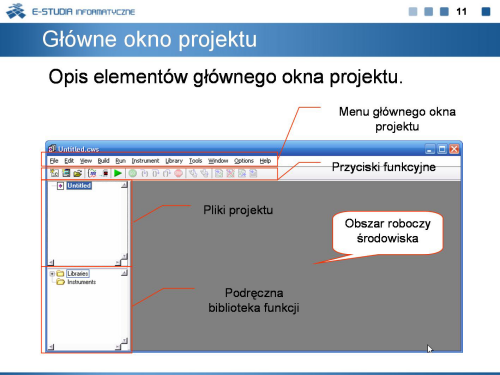
Task: Click the red terminate execution icon
Action: tap(105, 173)
